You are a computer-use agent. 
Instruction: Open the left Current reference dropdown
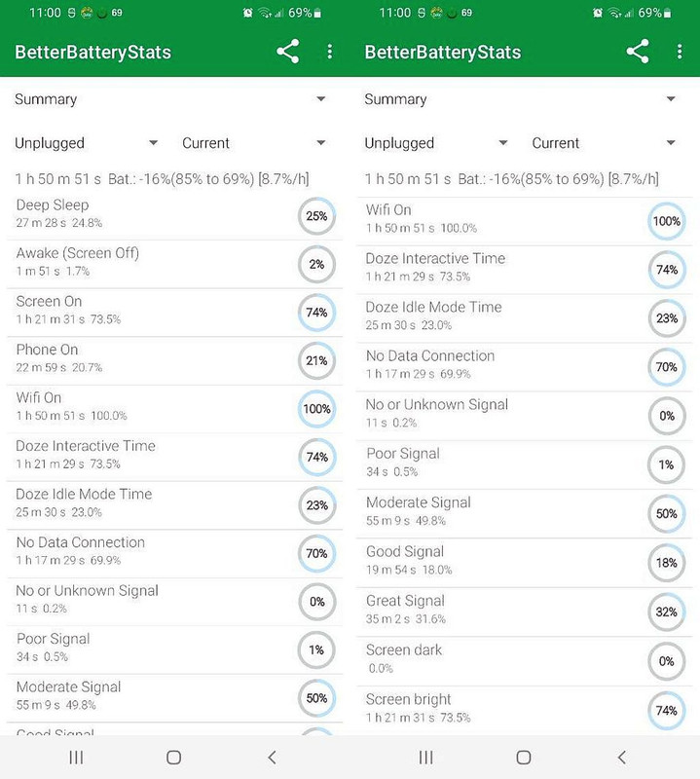click(254, 143)
